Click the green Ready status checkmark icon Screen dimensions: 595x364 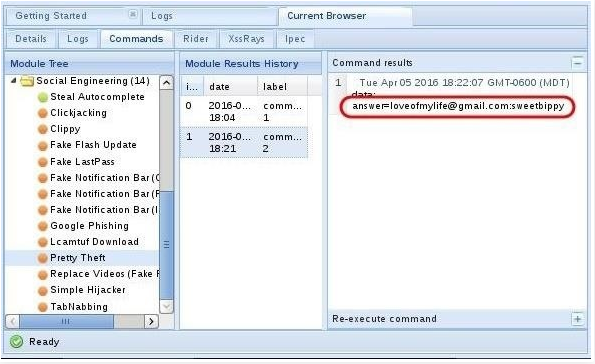click(x=16, y=342)
